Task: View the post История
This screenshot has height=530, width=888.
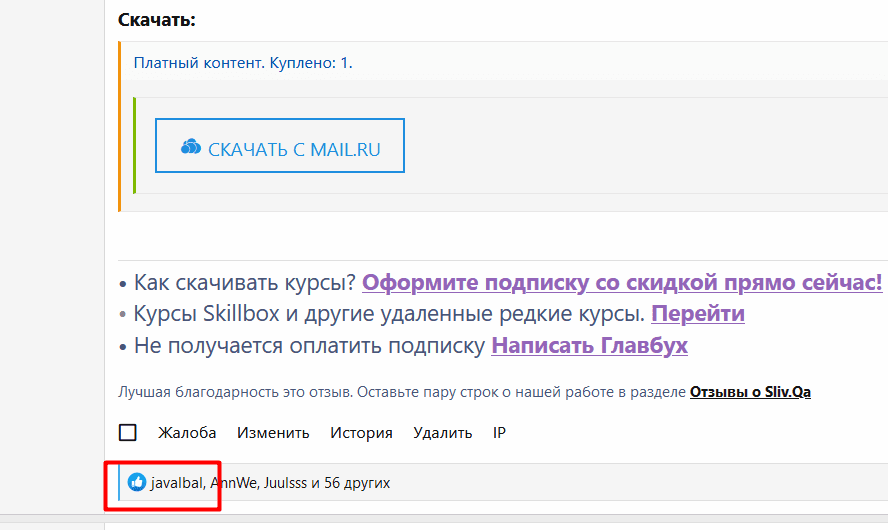Action: pos(361,433)
